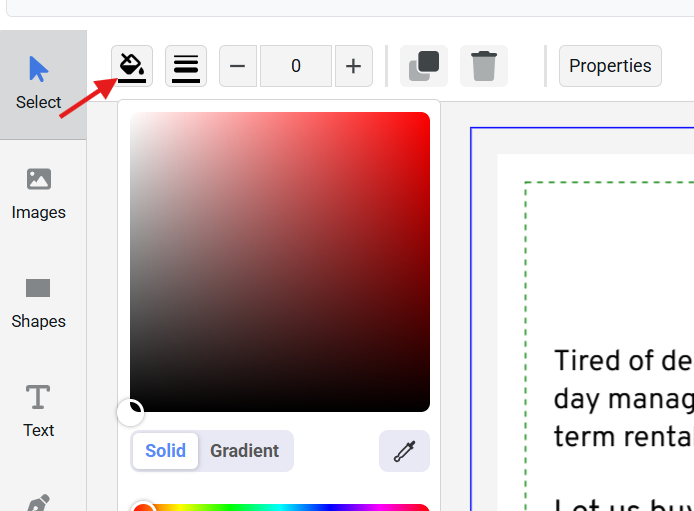Click the border width value field

296,66
